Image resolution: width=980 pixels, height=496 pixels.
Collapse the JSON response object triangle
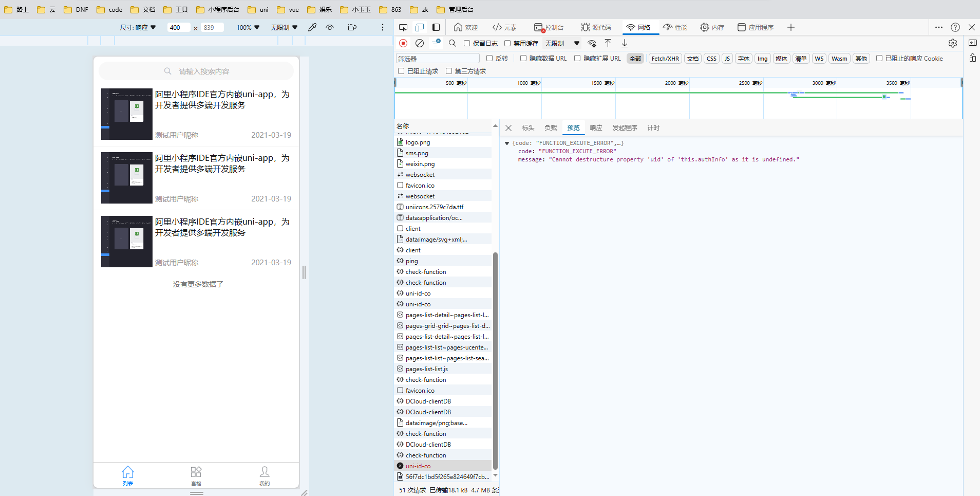click(x=507, y=143)
